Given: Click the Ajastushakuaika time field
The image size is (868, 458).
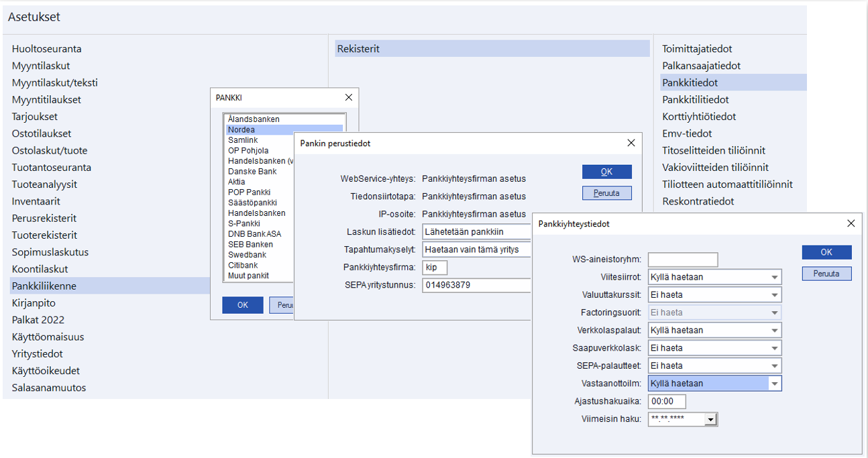Looking at the screenshot, I should click(x=666, y=402).
